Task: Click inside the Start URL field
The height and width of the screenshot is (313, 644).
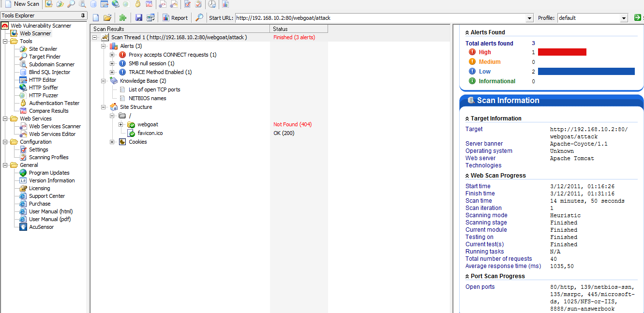Action: point(339,17)
